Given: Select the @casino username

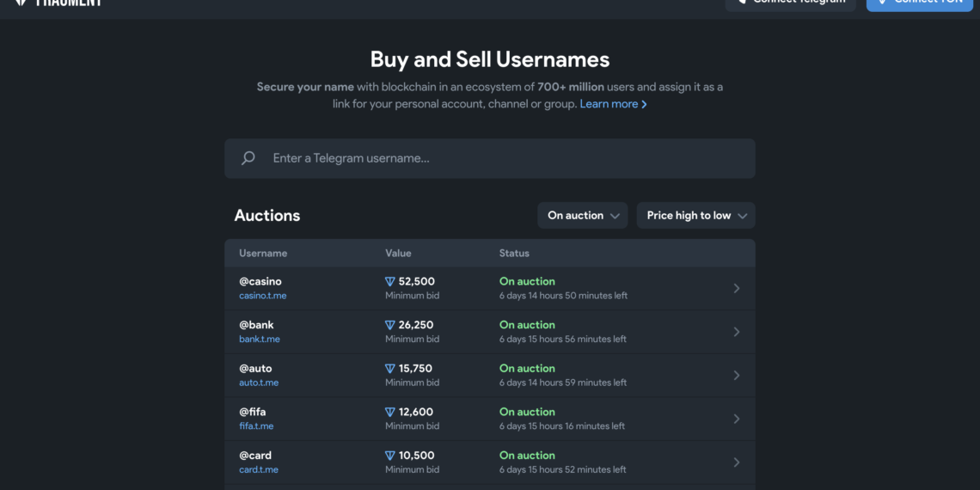Looking at the screenshot, I should point(260,282).
